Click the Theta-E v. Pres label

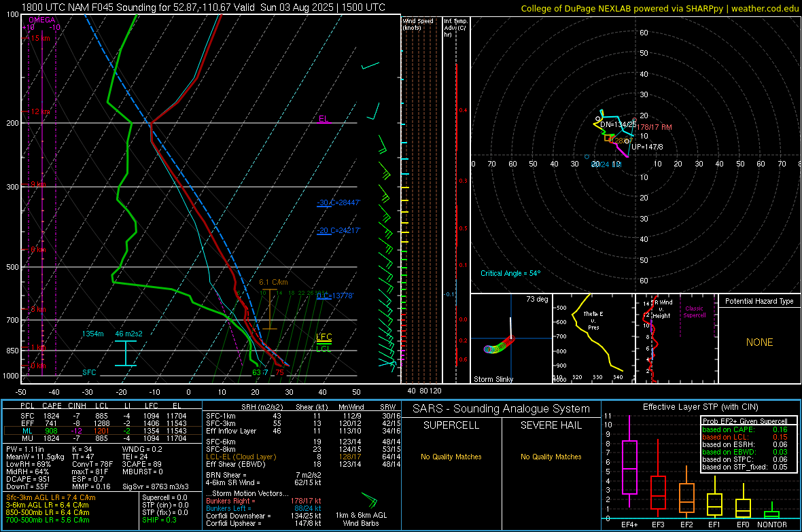[593, 320]
